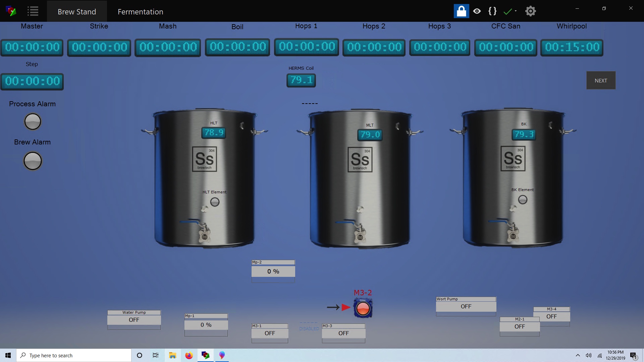
Task: Open the settings gear icon
Action: 530,11
